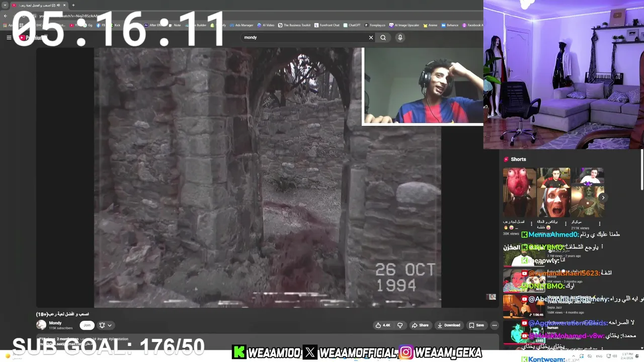Click the video player showing 26 OCT 1994
The width and height of the screenshot is (644, 362).
pos(267,177)
